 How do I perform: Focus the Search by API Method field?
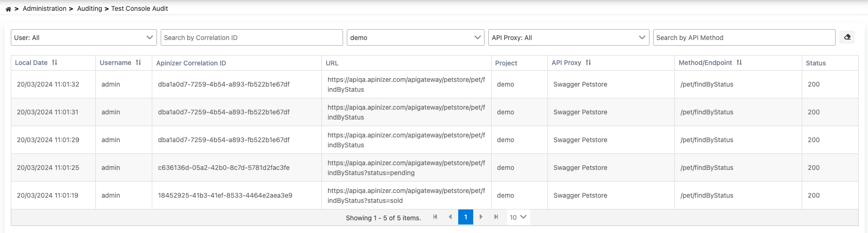[x=743, y=38]
